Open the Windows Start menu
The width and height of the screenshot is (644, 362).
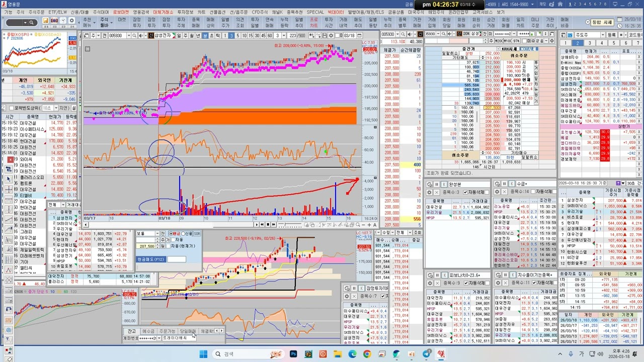tap(203, 354)
